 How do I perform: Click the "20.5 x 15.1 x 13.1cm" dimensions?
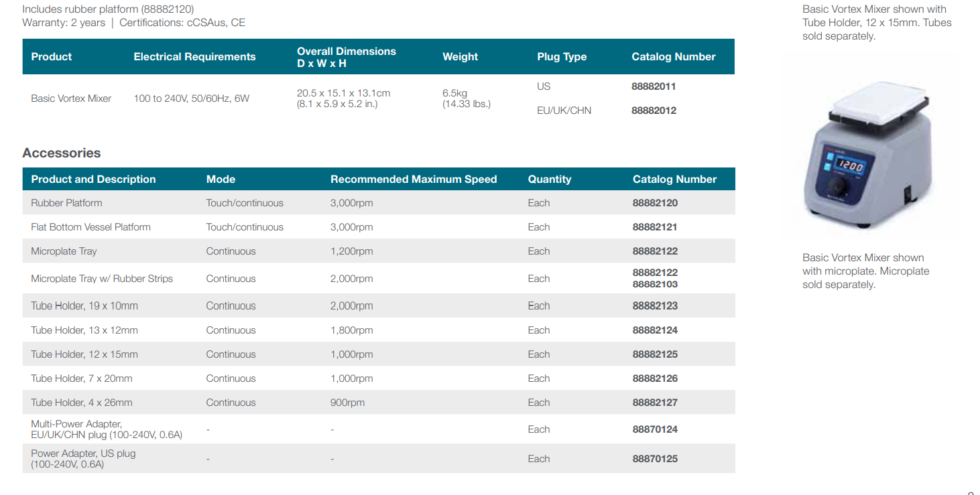coord(343,93)
